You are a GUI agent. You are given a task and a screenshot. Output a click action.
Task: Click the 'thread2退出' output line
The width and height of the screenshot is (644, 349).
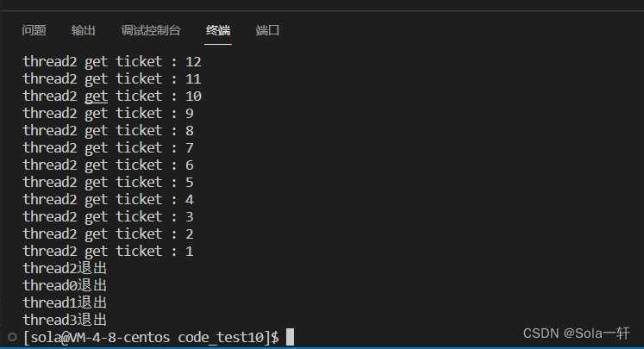pos(65,269)
